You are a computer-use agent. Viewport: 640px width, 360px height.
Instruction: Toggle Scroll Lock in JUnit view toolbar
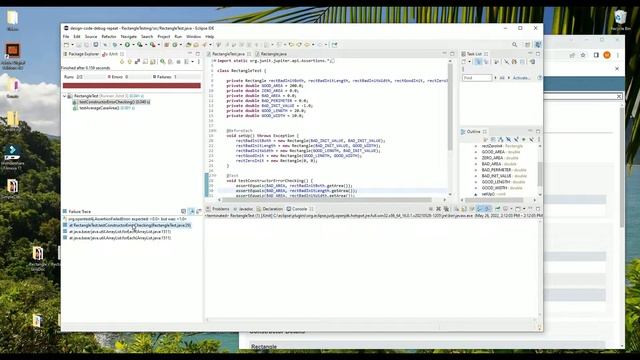[153, 62]
